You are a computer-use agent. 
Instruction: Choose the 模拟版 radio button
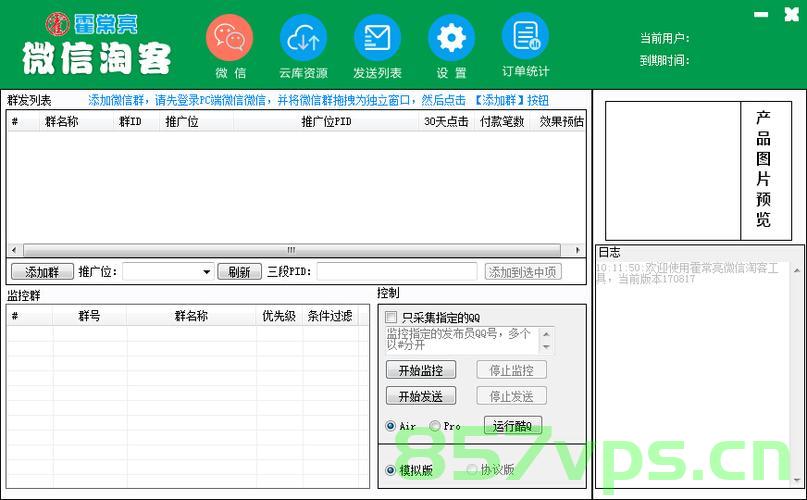391,470
